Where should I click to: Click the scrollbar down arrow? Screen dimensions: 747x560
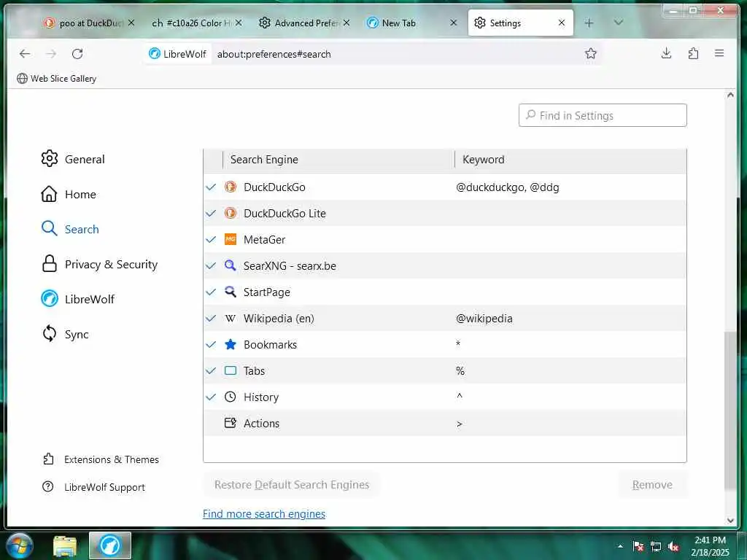point(730,521)
